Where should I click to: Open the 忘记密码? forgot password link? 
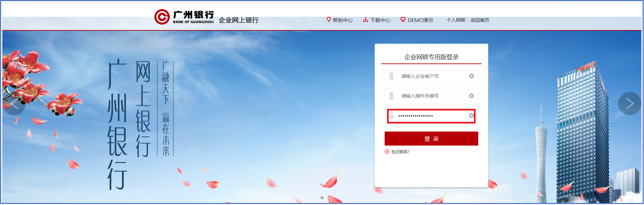coord(400,152)
